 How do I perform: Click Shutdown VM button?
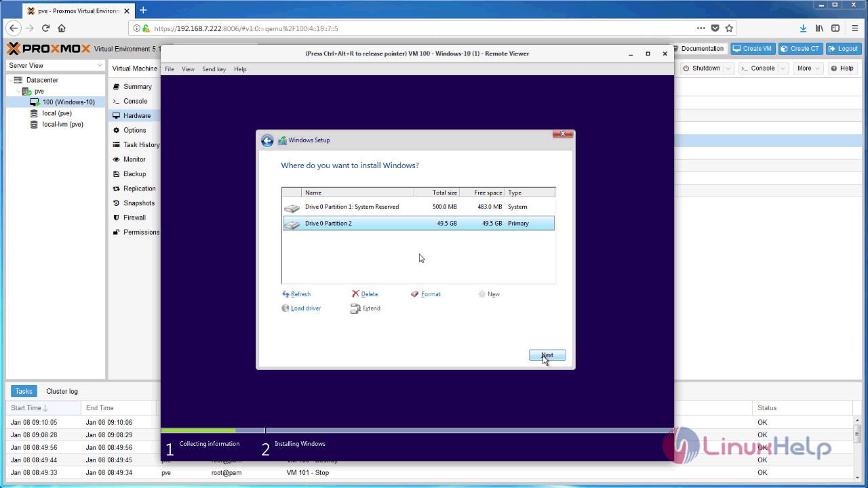pyautogui.click(x=701, y=68)
